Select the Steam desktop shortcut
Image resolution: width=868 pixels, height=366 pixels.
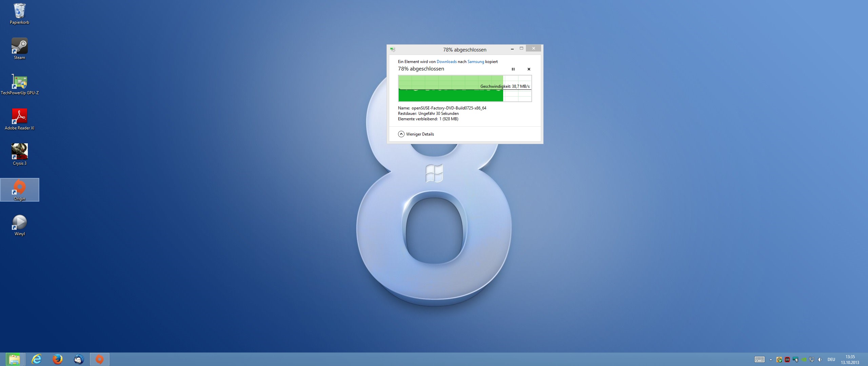coord(19,48)
